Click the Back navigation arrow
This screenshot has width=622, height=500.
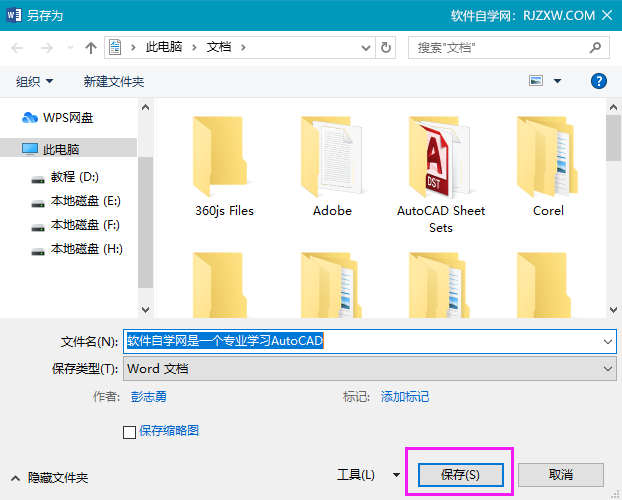pos(17,48)
